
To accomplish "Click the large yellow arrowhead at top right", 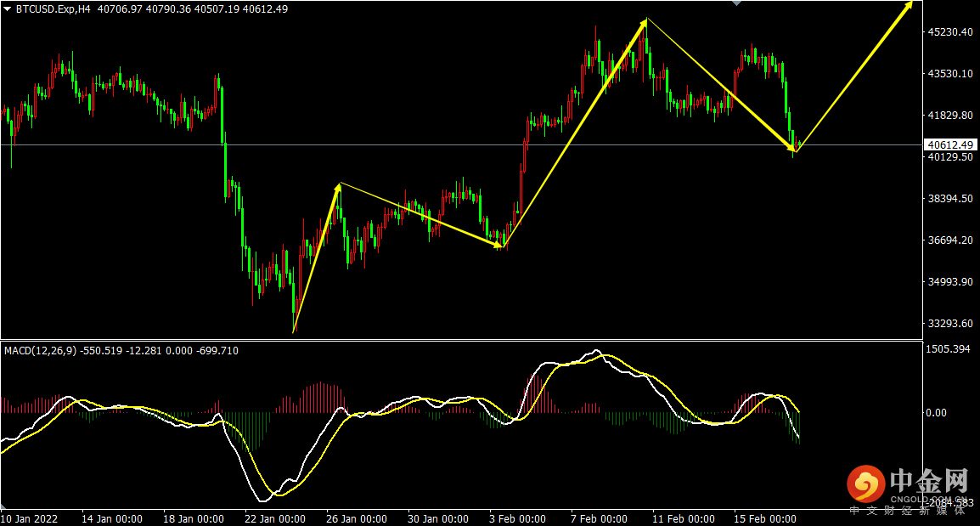I will 905,8.
